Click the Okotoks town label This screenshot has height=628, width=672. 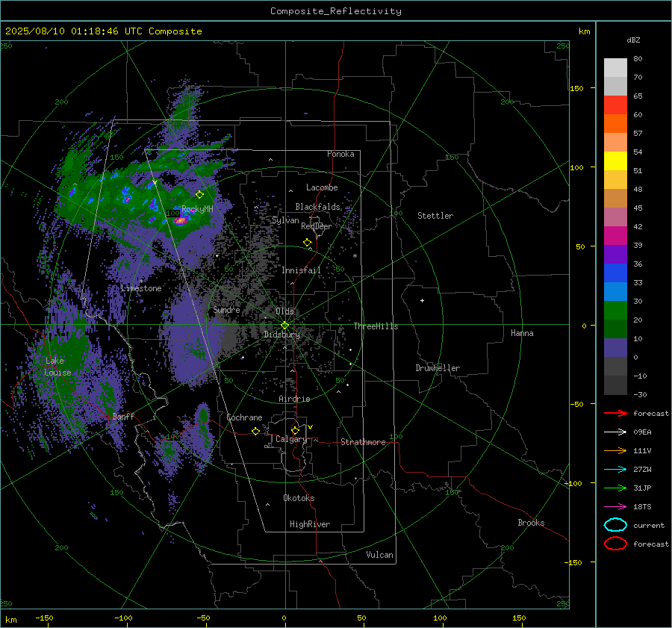(299, 497)
